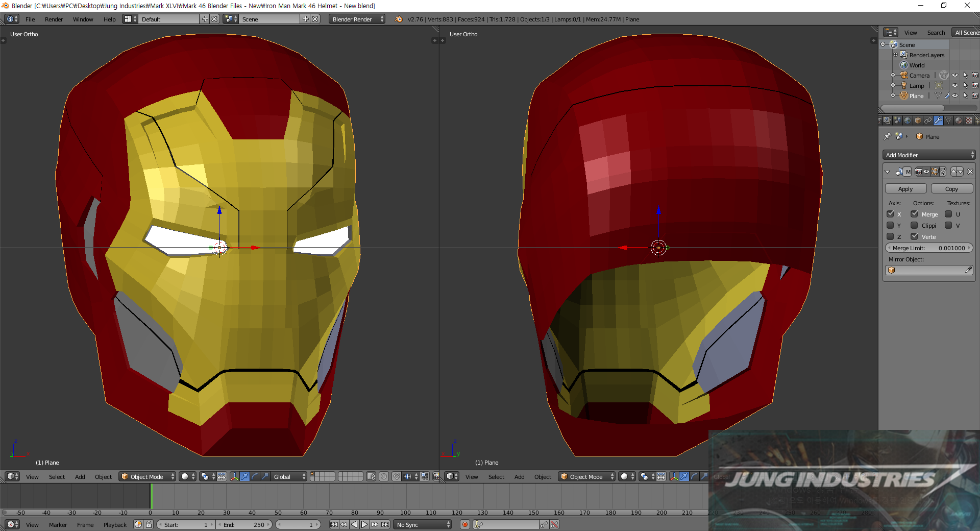Toggle the Vertex Groups checkbox
The image size is (980, 531).
pos(915,236)
